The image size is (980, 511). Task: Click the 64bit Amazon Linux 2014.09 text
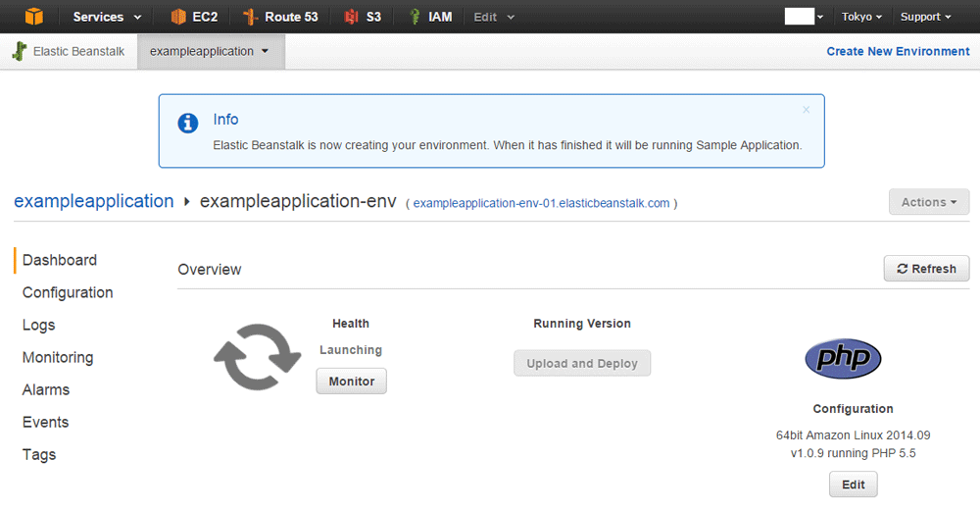[x=854, y=434]
